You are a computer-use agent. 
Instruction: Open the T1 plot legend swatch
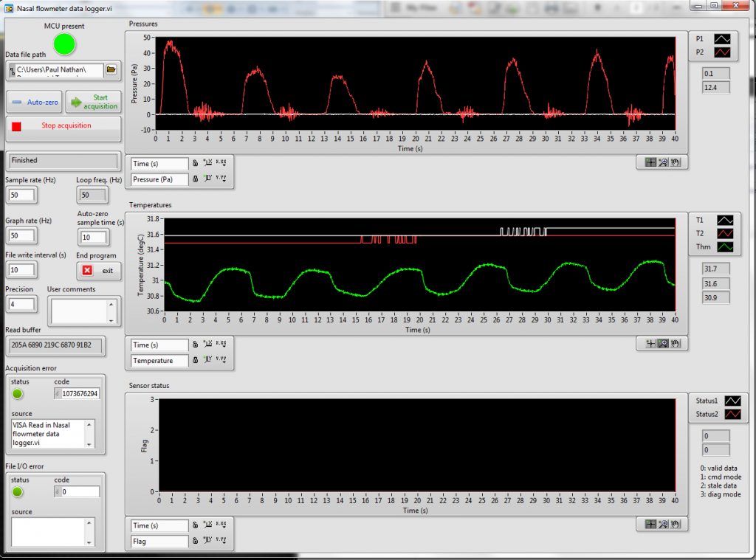click(725, 221)
